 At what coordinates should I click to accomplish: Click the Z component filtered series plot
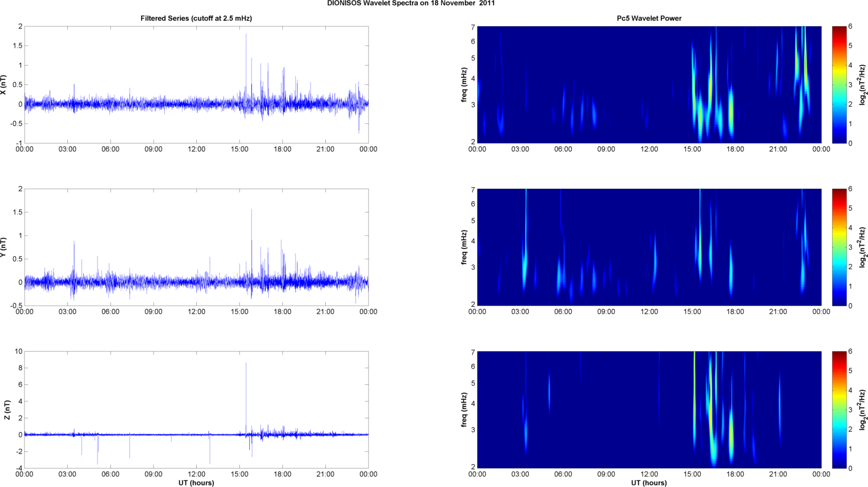point(196,409)
